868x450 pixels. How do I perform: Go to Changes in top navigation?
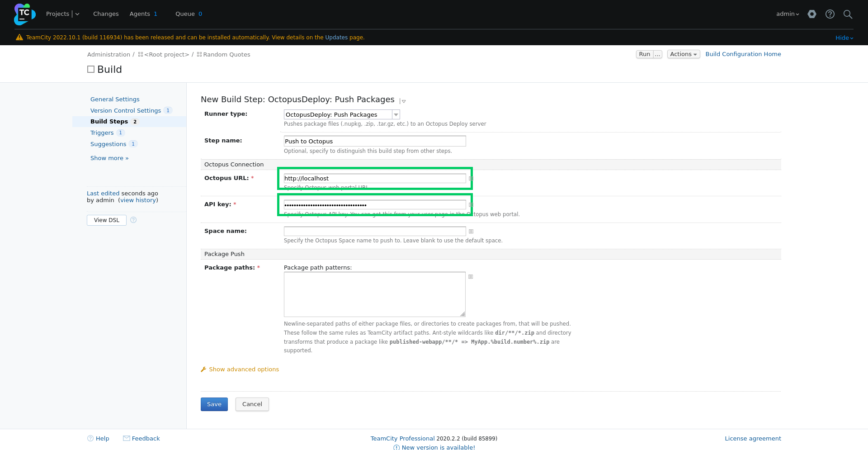(x=106, y=14)
